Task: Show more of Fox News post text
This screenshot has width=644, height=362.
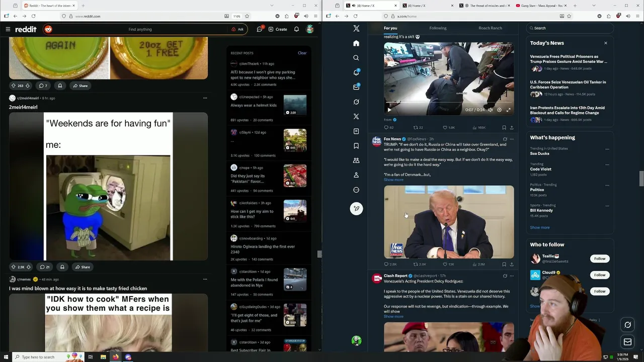Action: (x=393, y=179)
